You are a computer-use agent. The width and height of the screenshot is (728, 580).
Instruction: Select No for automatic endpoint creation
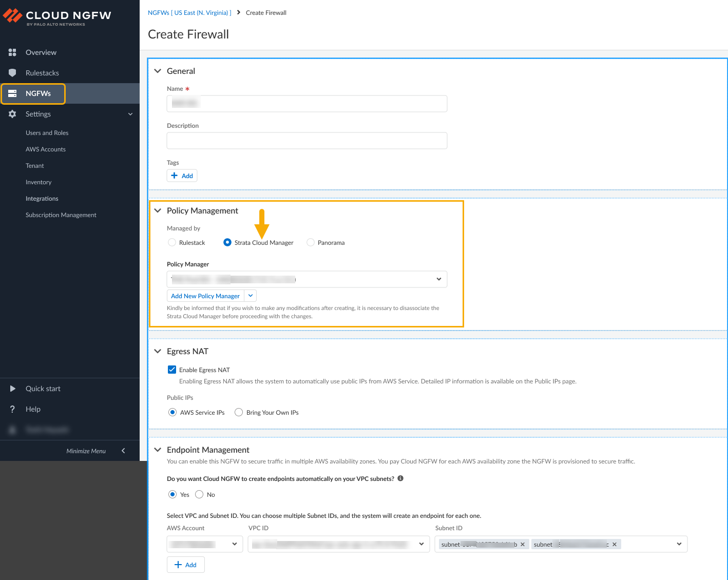coord(199,494)
